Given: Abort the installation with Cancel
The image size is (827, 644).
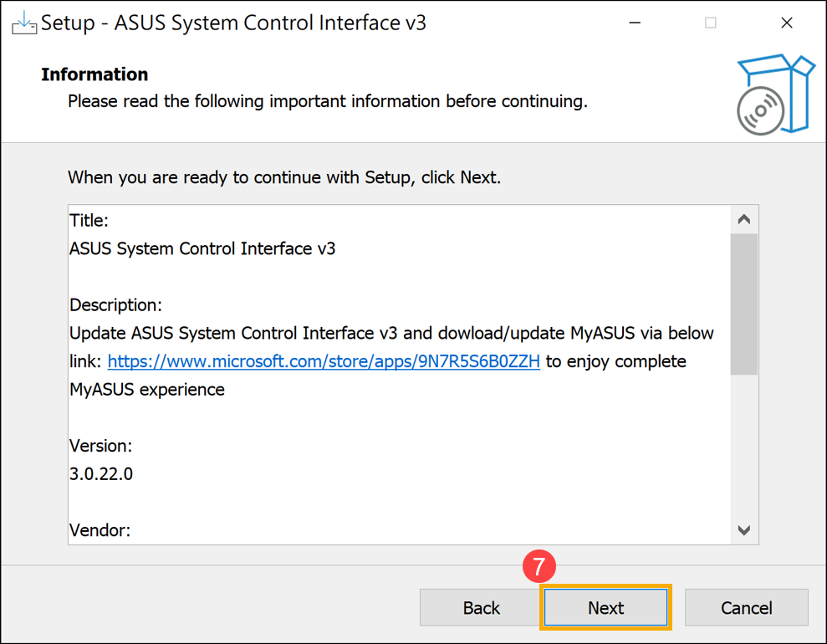Looking at the screenshot, I should pos(746,608).
